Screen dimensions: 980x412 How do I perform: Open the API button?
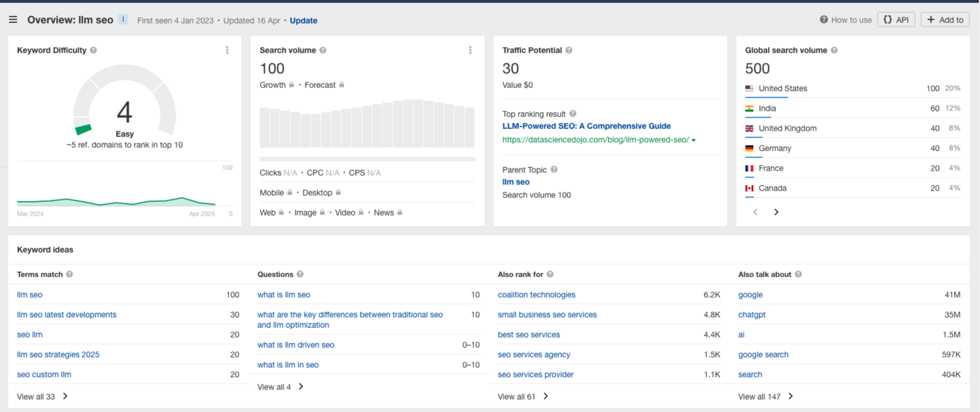(x=896, y=20)
